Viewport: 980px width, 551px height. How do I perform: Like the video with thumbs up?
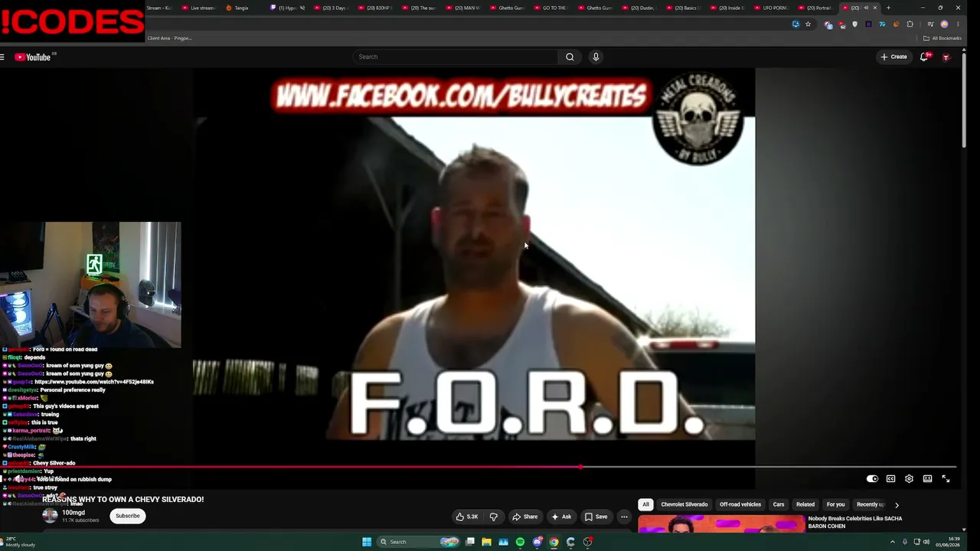[x=467, y=517]
